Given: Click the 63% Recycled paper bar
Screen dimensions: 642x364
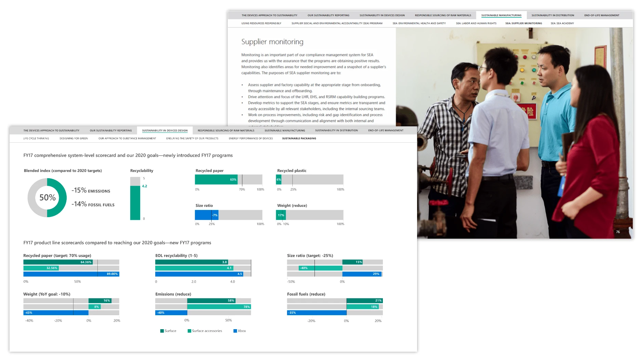Looking at the screenshot, I should 216,180.
